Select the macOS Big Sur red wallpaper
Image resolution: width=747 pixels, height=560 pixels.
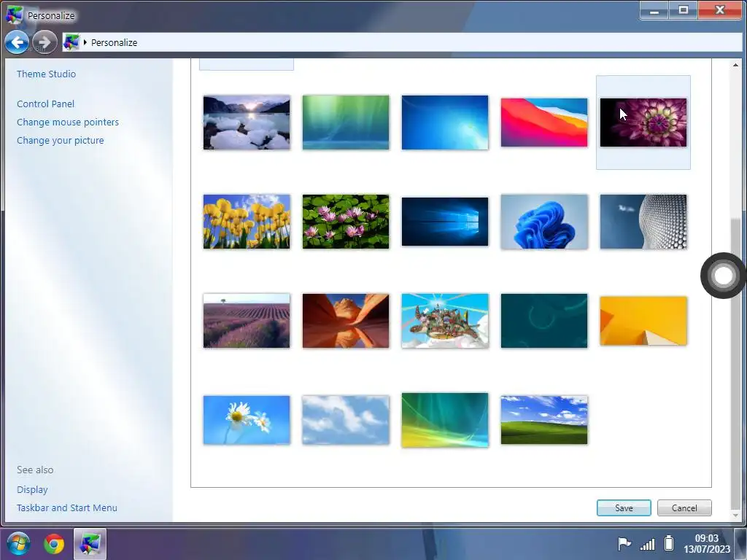click(544, 122)
